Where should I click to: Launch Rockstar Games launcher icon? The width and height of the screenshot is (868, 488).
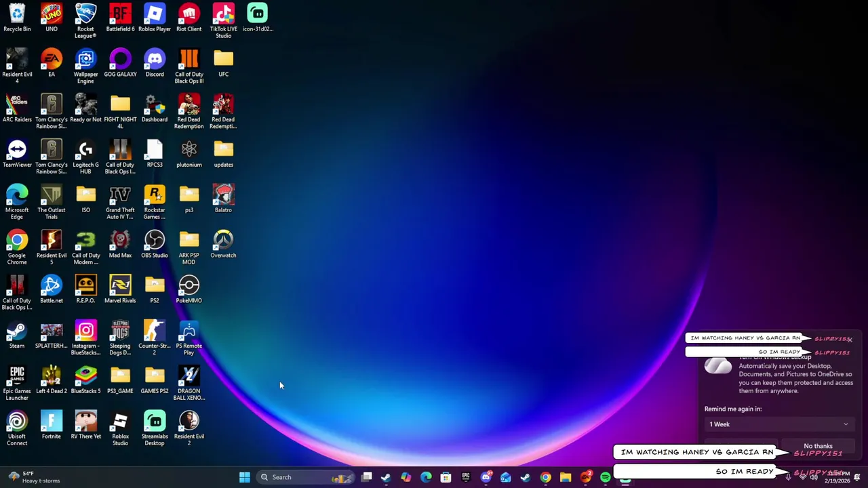[x=155, y=202]
